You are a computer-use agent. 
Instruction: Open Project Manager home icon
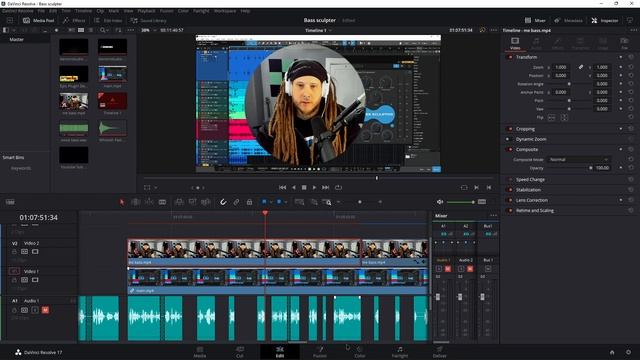point(612,352)
